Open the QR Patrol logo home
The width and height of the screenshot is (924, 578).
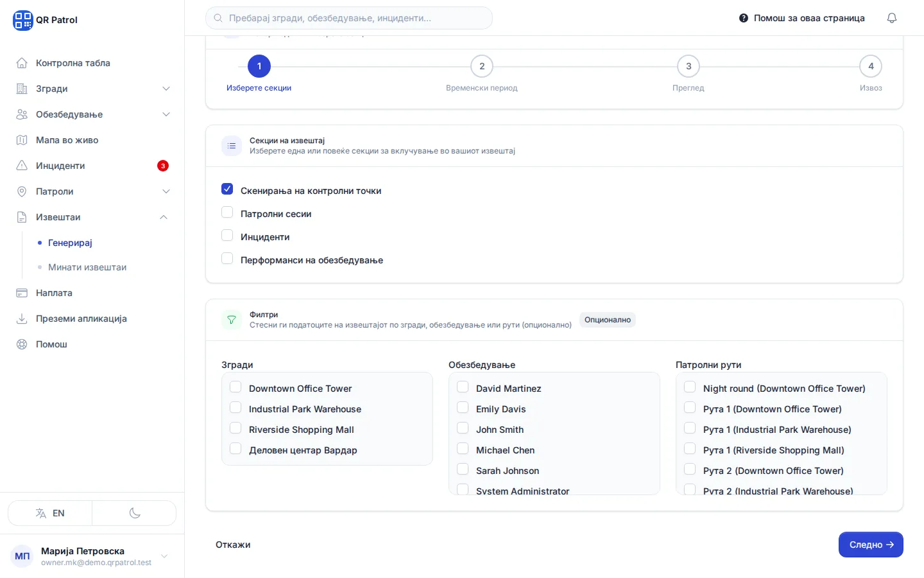point(23,20)
